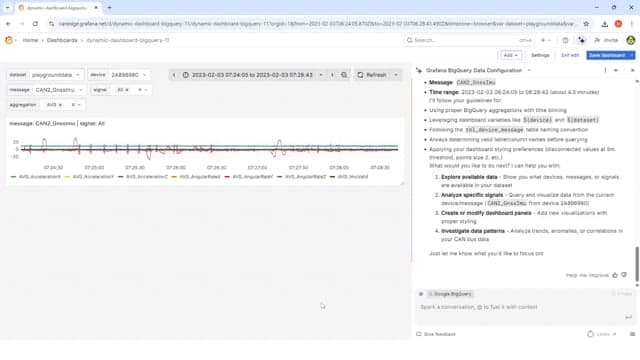The image size is (640, 360).
Task: Click the news or help icon beside plus
Action: 565,40
